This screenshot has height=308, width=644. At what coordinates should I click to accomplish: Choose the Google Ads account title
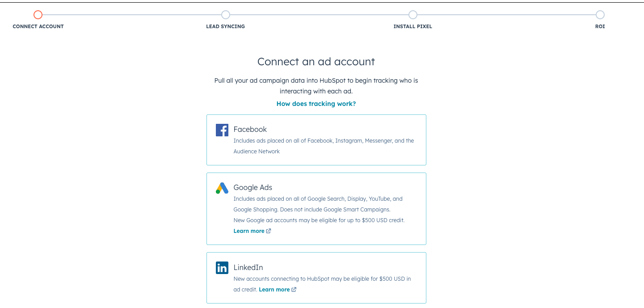coord(253,187)
